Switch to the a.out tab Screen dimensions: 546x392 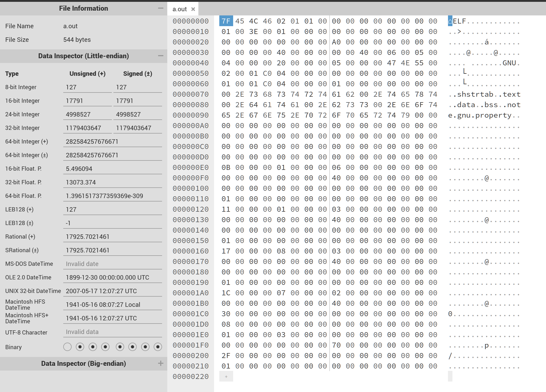coord(180,9)
